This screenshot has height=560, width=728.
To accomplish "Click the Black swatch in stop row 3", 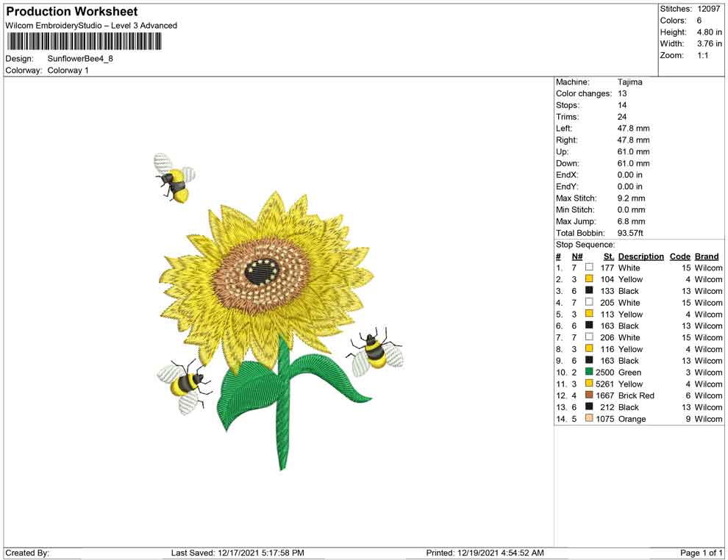I will [x=589, y=290].
